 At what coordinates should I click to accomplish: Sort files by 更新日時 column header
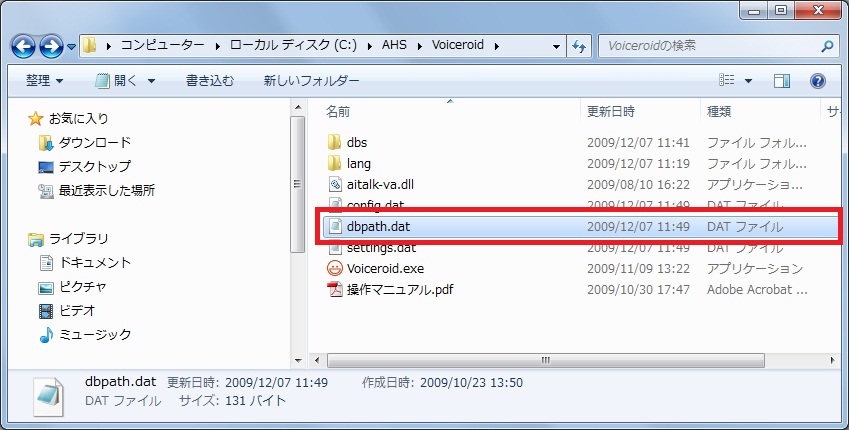pos(610,111)
